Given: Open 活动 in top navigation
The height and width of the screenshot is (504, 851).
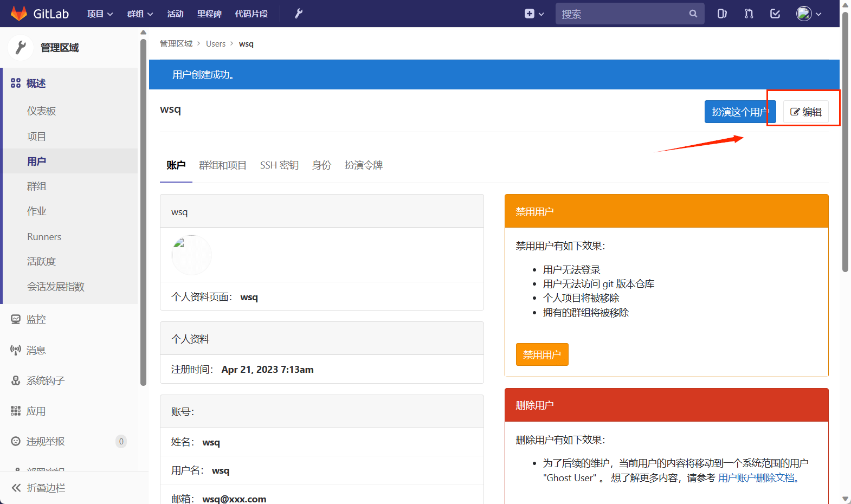Looking at the screenshot, I should pos(175,14).
